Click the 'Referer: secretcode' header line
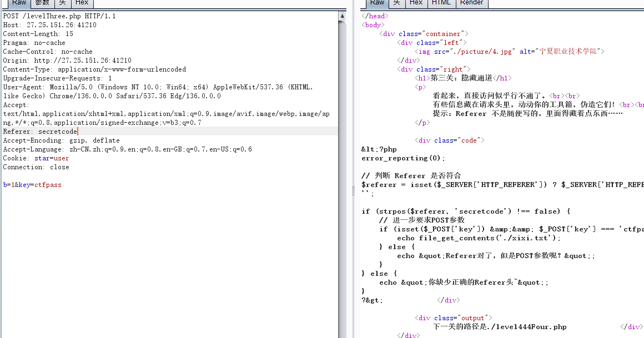The width and height of the screenshot is (644, 338). pyautogui.click(x=40, y=132)
